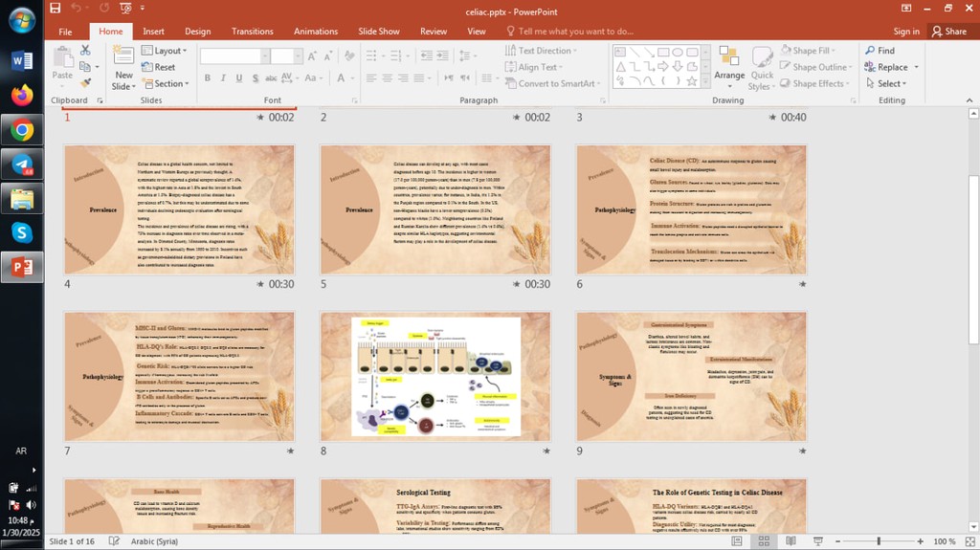
Task: Open the font size dropdown arrow
Action: pos(298,56)
